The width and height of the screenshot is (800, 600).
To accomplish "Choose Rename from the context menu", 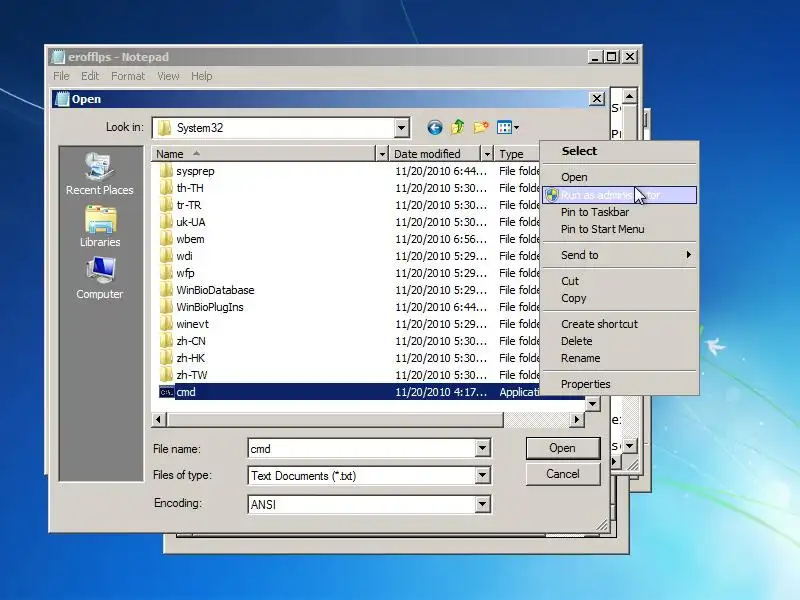I will 619,358.
